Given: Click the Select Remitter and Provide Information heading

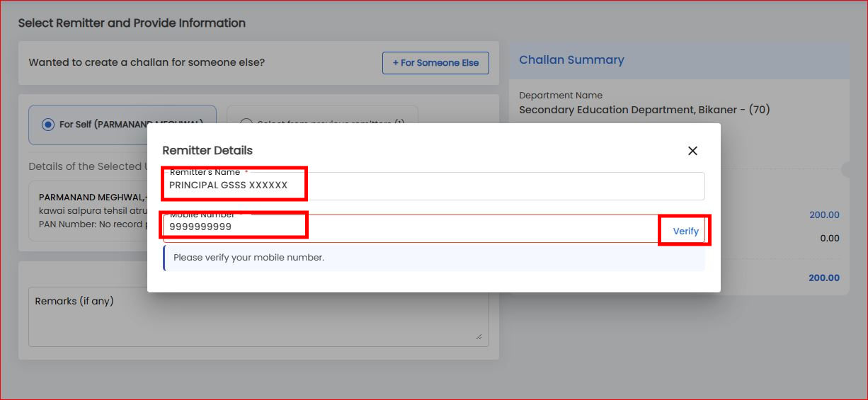Looking at the screenshot, I should pos(132,23).
